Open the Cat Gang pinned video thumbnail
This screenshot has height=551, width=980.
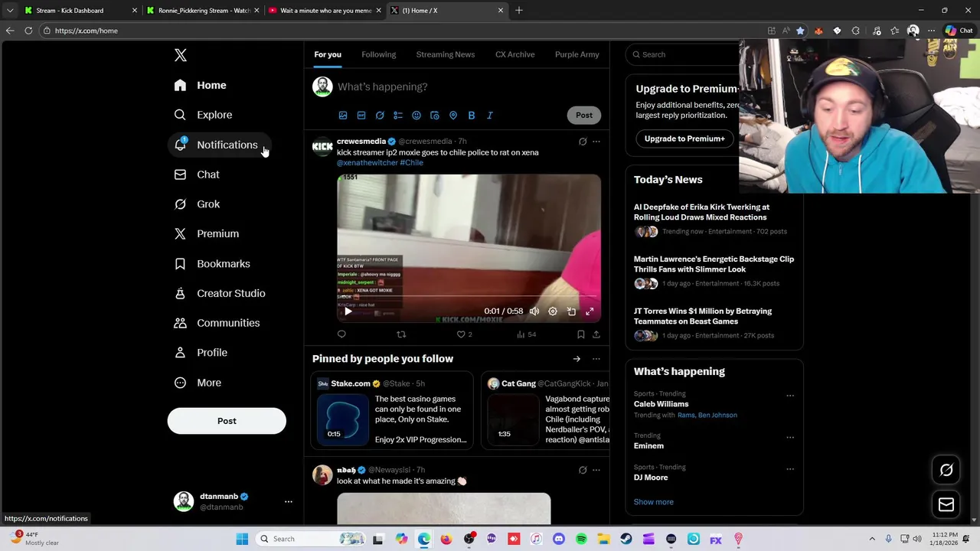(513, 419)
